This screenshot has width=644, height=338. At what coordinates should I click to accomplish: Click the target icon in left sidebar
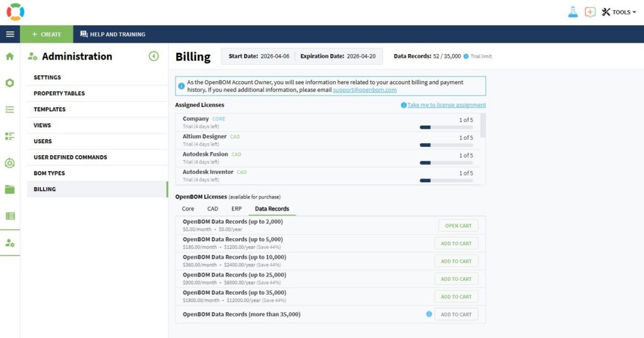pyautogui.click(x=10, y=163)
